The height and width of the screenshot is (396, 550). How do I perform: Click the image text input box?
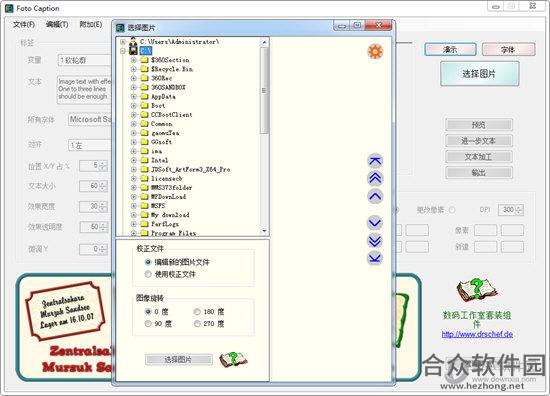coord(84,89)
